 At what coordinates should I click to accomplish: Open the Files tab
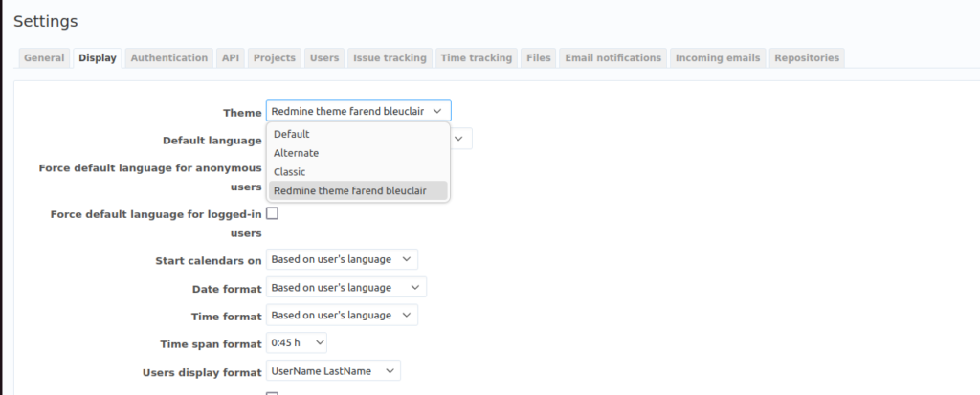point(539,58)
